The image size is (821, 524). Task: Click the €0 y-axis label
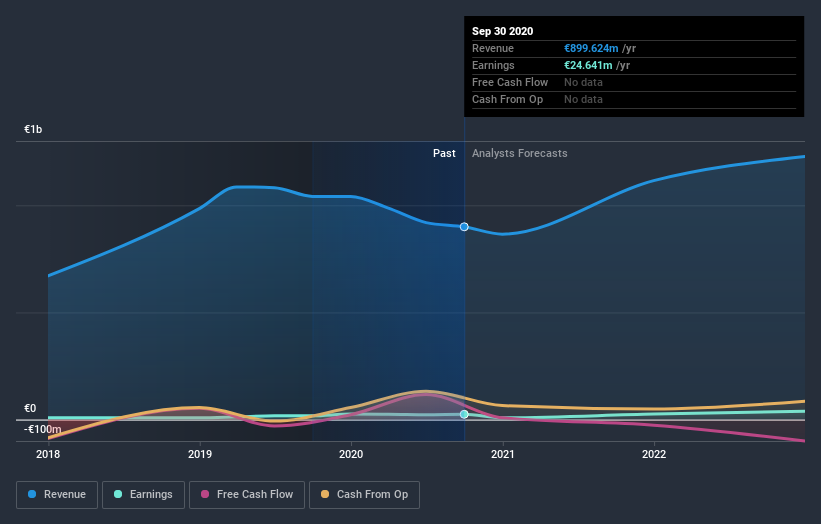coord(30,408)
